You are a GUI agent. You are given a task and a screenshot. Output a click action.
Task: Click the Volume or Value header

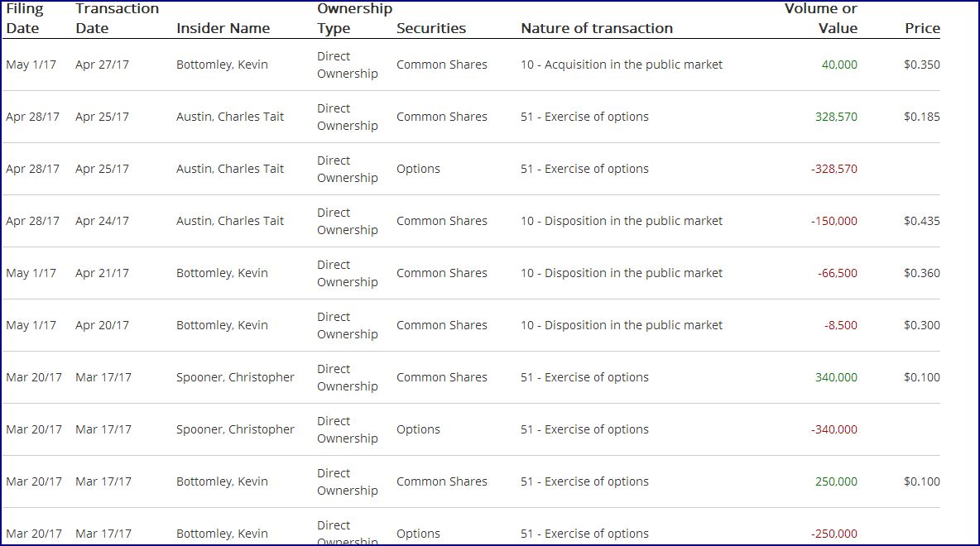click(x=820, y=18)
